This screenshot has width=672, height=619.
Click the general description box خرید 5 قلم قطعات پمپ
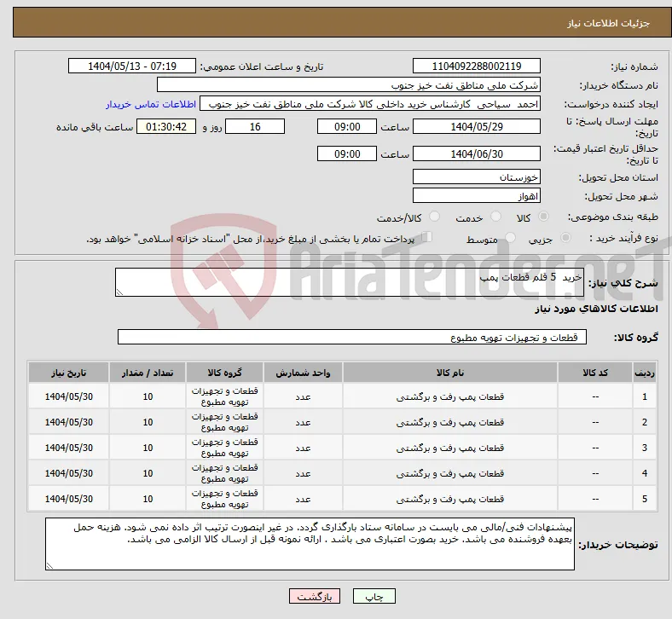pyautogui.click(x=350, y=282)
